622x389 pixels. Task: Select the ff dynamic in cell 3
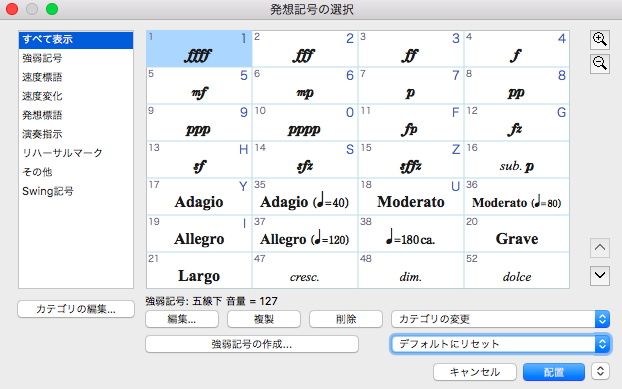click(411, 49)
